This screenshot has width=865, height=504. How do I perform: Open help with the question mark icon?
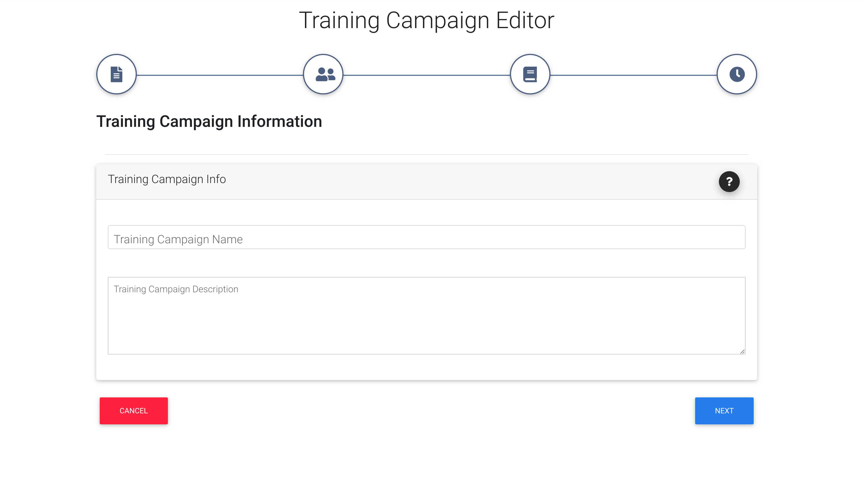click(729, 182)
